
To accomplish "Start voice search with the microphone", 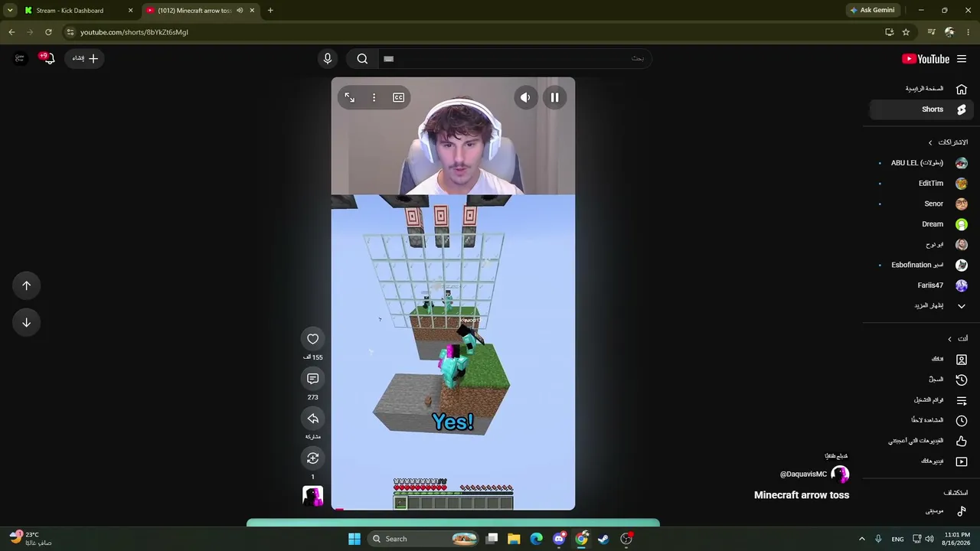I will tap(328, 59).
